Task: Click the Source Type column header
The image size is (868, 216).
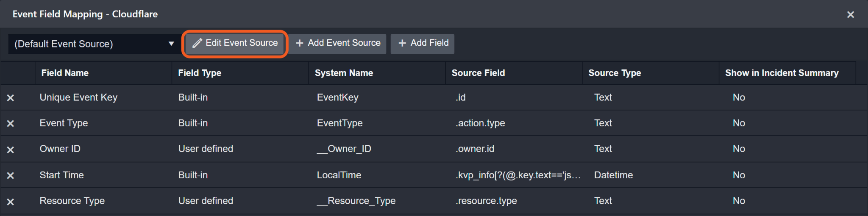Action: coord(615,73)
